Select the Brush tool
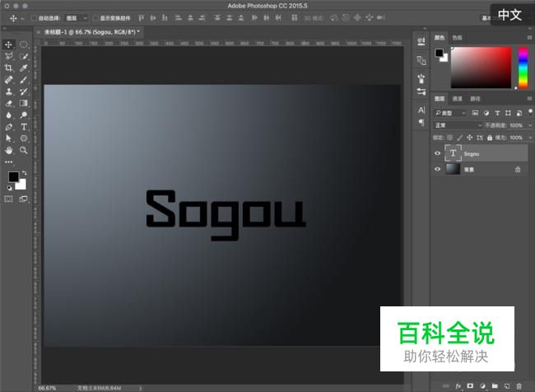 coord(24,80)
